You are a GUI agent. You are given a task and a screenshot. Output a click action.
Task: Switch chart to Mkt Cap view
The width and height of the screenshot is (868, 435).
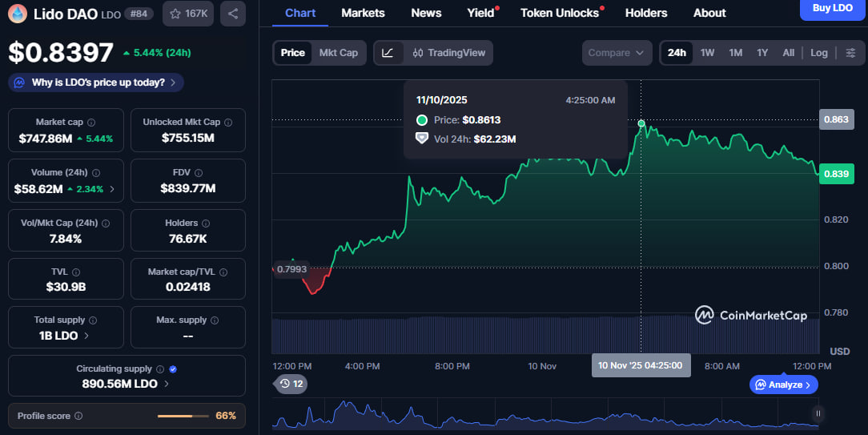click(x=338, y=53)
